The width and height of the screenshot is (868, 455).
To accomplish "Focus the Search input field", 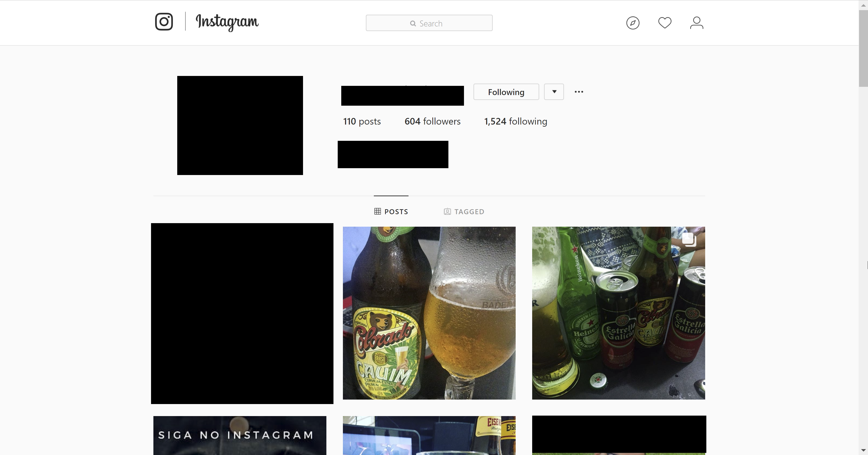I will point(429,23).
